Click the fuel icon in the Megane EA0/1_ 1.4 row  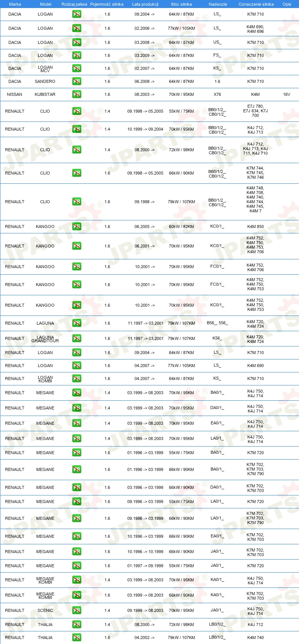(76, 423)
